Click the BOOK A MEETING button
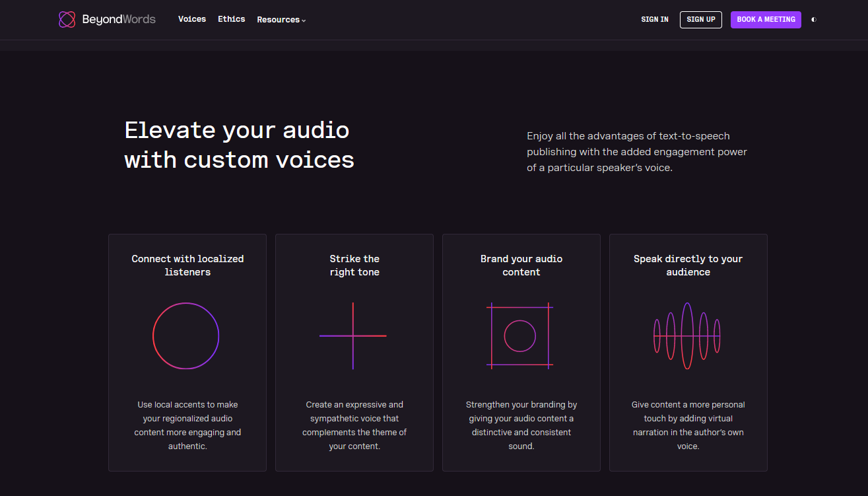The width and height of the screenshot is (868, 496). [766, 20]
